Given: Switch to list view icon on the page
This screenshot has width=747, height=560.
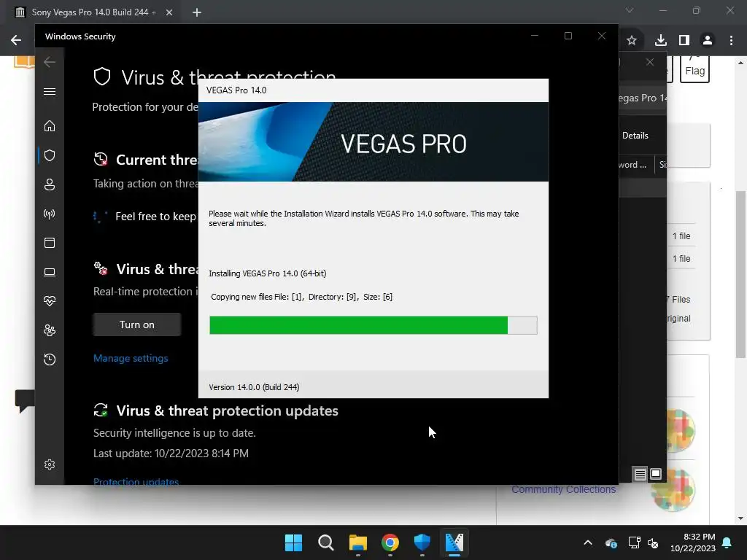Looking at the screenshot, I should pos(640,474).
